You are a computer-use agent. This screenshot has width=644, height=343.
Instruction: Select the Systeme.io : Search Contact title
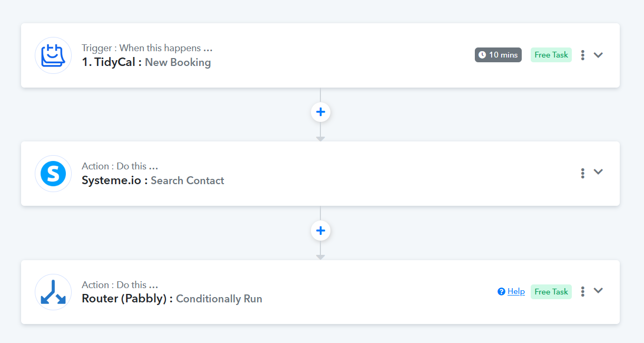(x=153, y=180)
